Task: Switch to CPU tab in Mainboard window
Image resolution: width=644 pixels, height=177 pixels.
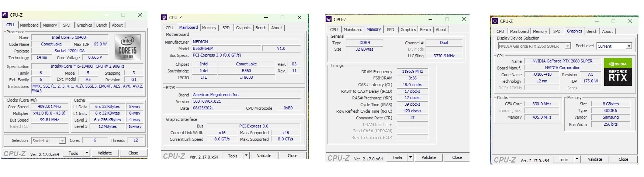Action: [169, 28]
